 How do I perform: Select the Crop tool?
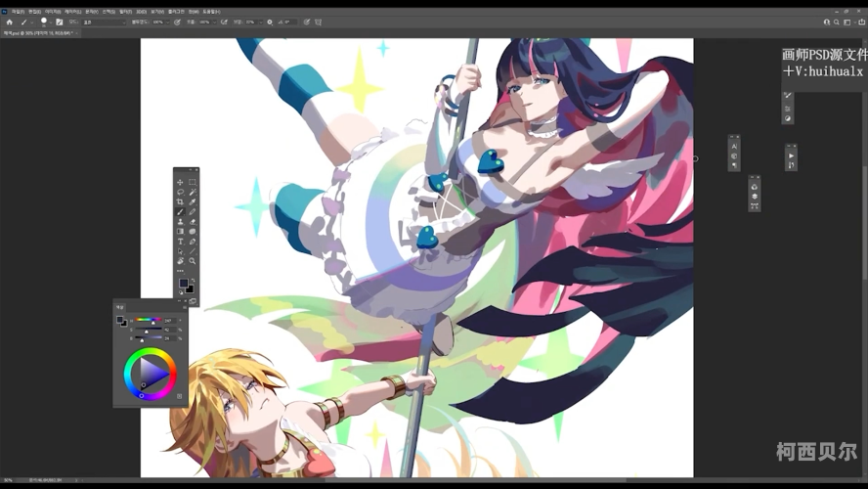(180, 202)
